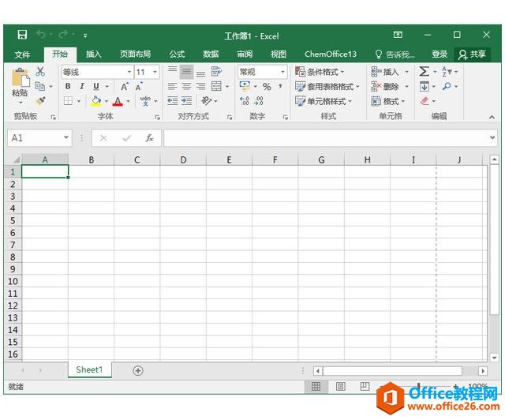
Task: Click the Cut scissors icon
Action: click(x=40, y=71)
